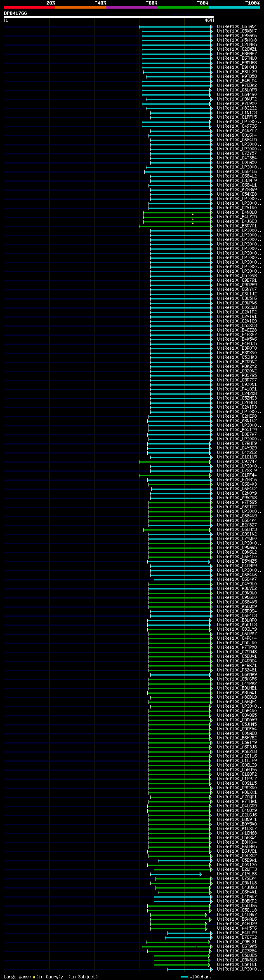This screenshot has height=980, width=264.
Task: Click the green alignment bar for UniRef100_Q1PF44
Action: click(176, 475)
